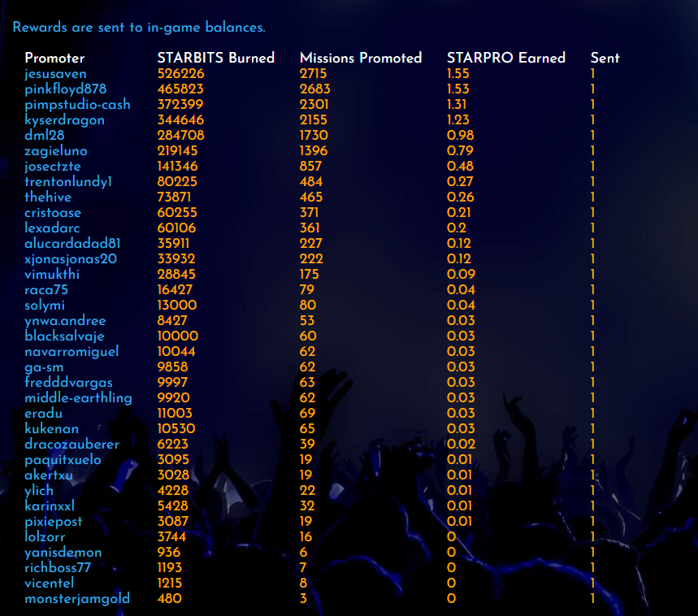The image size is (698, 616).
Task: Click the STARPRO Earned column header
Action: pos(506,58)
